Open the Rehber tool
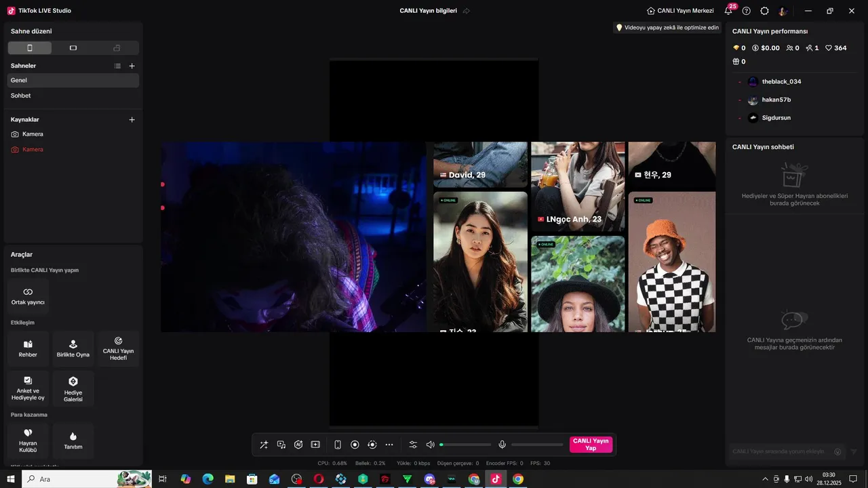 point(28,348)
